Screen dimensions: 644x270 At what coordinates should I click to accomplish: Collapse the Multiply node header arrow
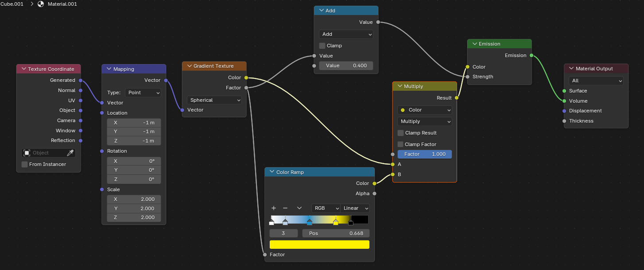tap(400, 86)
